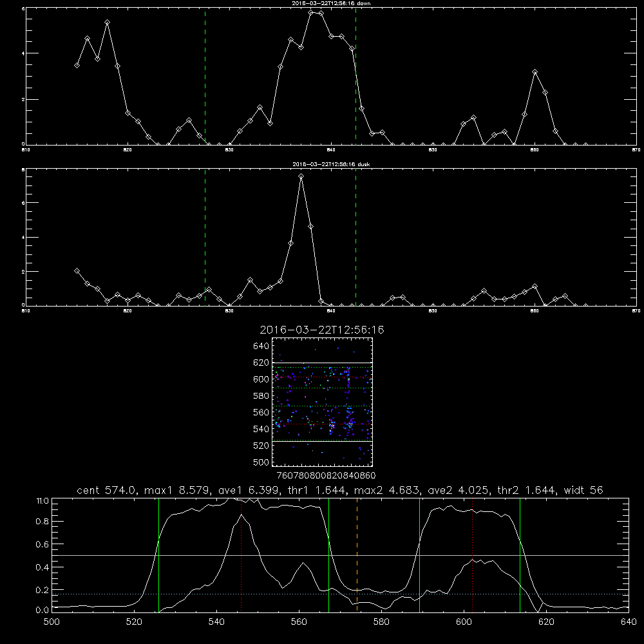Click the dawn plot title text
The image size is (644, 644).
point(332,3)
